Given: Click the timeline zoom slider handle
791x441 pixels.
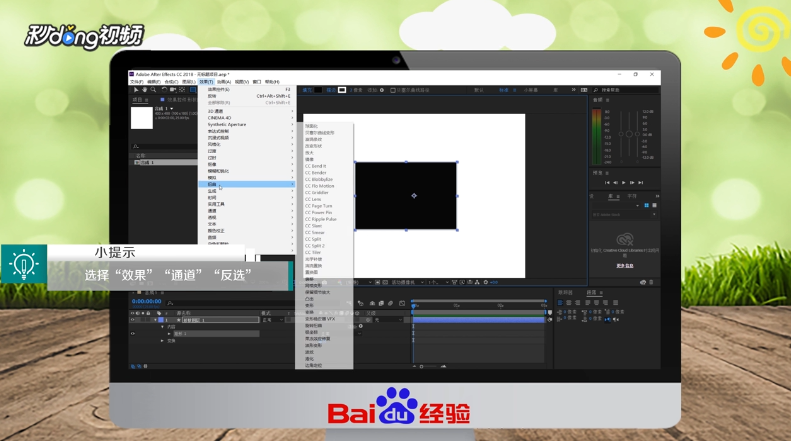Looking at the screenshot, I should click(x=421, y=366).
